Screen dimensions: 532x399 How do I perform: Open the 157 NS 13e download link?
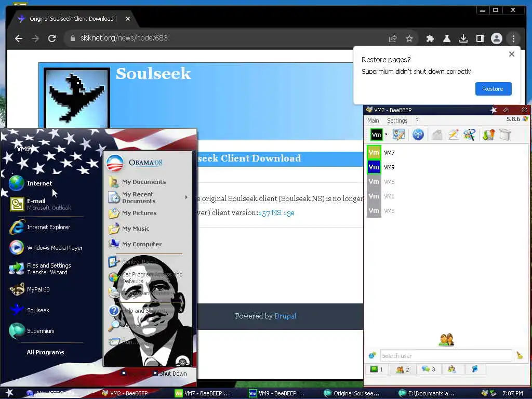tap(276, 212)
